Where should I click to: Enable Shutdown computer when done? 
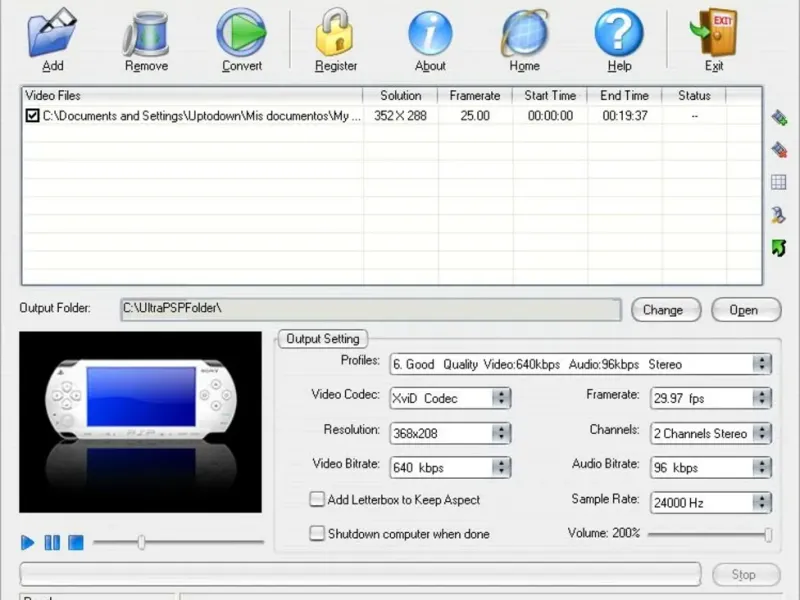[316, 533]
